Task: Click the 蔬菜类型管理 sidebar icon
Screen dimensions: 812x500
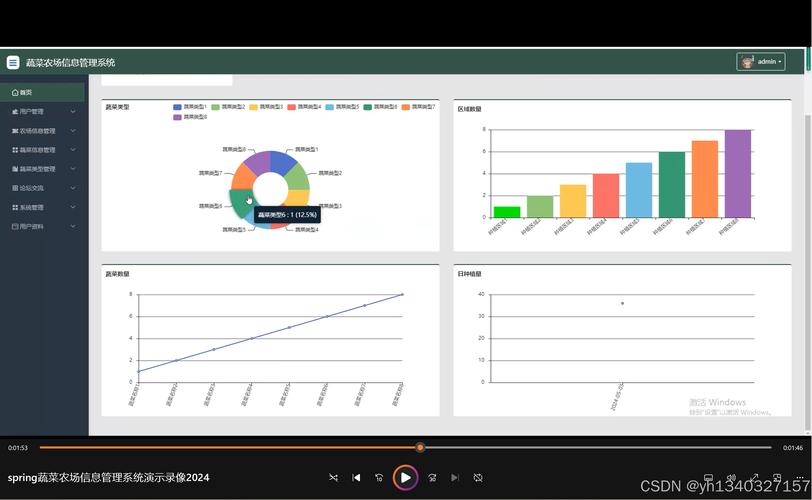Action: (x=15, y=169)
